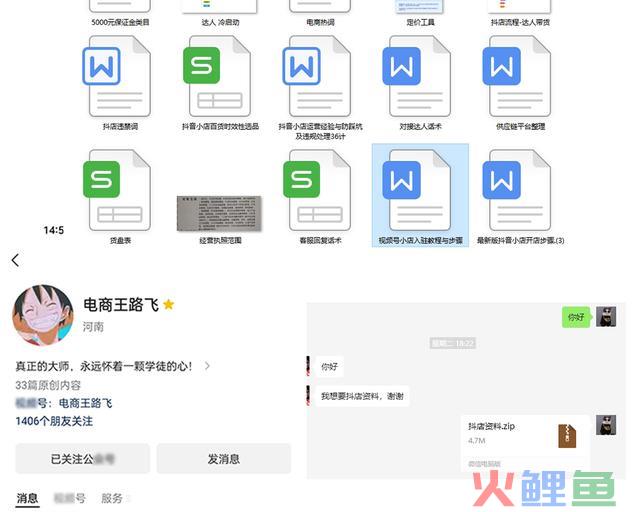Click the 发消息 button
640x512 pixels.
224,459
